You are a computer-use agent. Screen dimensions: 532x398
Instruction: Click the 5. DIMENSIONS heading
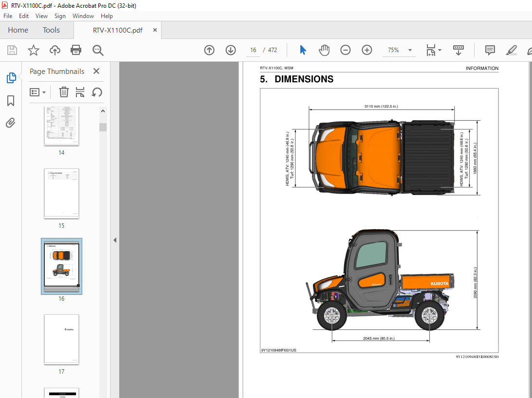coord(296,79)
